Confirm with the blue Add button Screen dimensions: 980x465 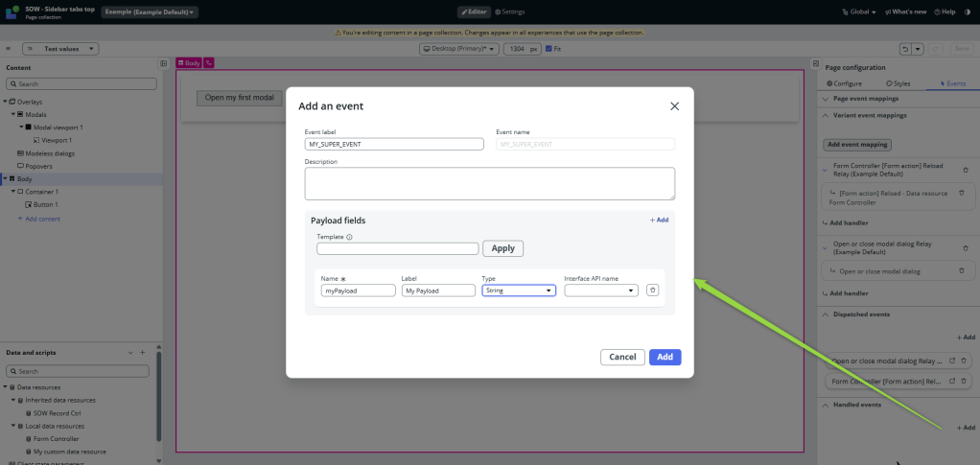pyautogui.click(x=665, y=357)
